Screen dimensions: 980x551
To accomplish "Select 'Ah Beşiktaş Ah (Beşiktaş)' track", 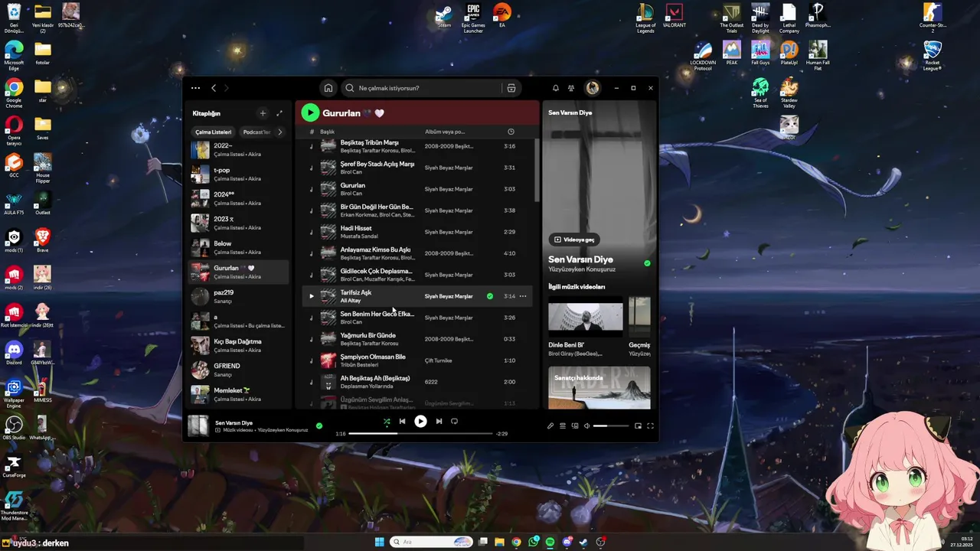I will point(417,382).
